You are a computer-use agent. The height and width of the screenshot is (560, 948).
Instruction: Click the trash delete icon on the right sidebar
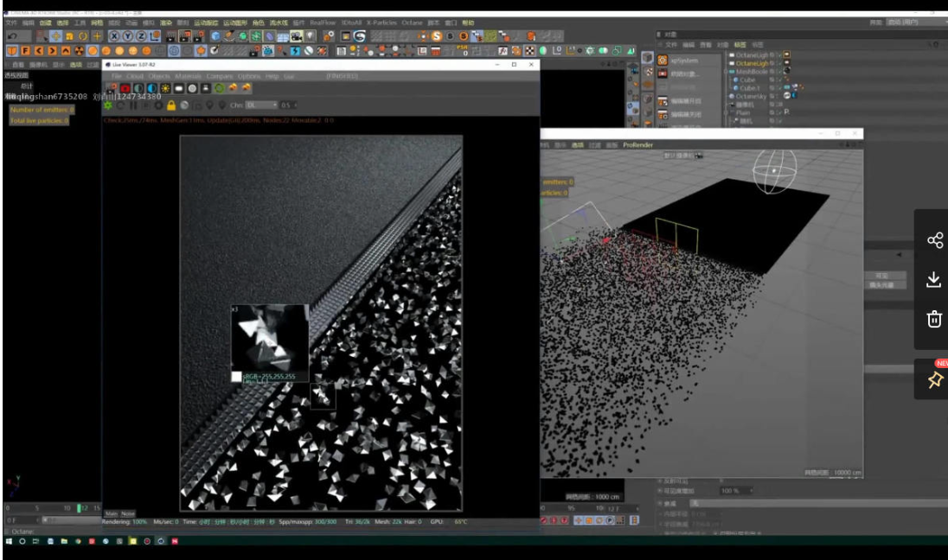pyautogui.click(x=934, y=318)
